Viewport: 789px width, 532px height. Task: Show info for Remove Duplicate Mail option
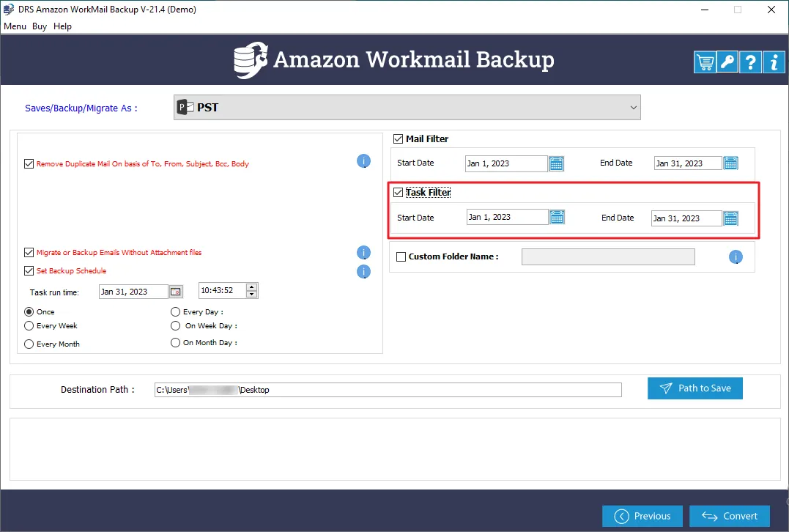click(364, 161)
